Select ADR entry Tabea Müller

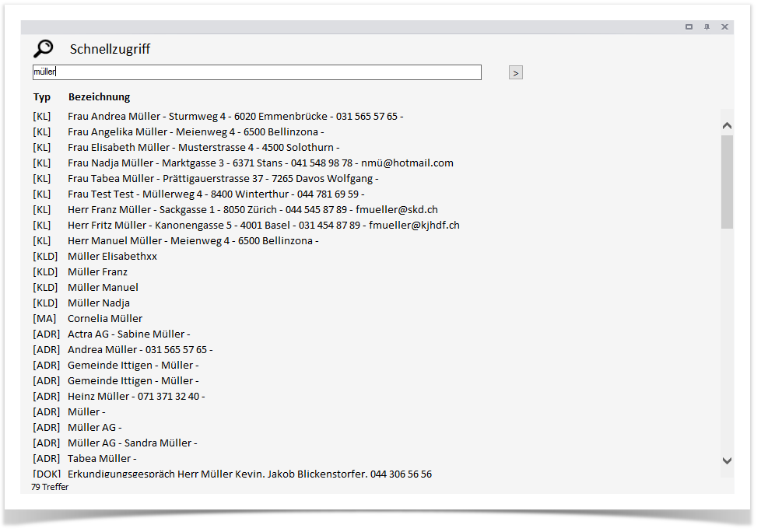pyautogui.click(x=102, y=458)
